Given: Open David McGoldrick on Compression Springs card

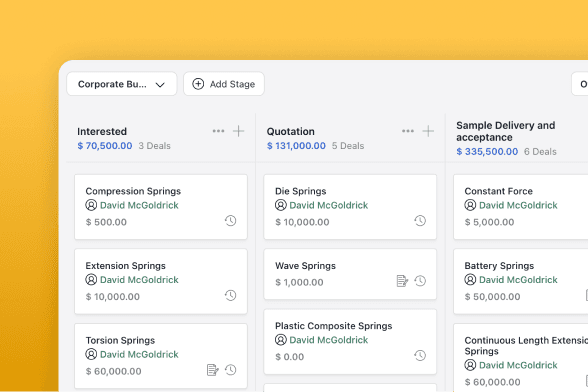Looking at the screenshot, I should pos(139,205).
